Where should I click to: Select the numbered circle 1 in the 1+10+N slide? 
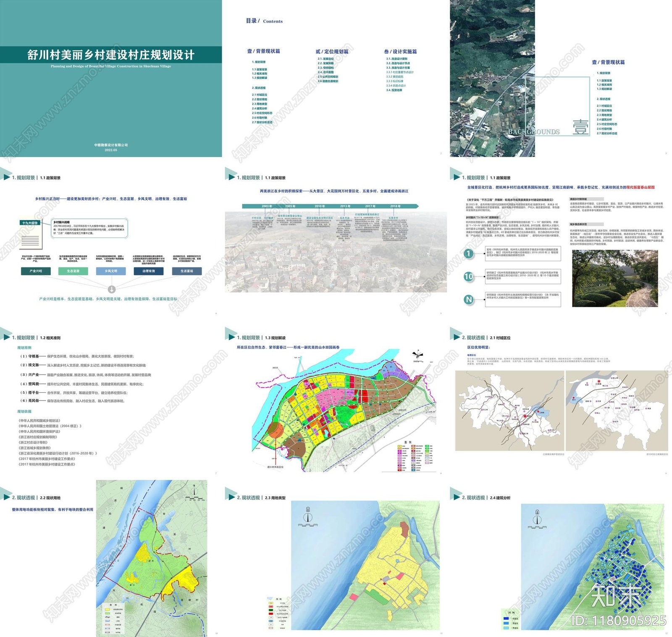469,254
